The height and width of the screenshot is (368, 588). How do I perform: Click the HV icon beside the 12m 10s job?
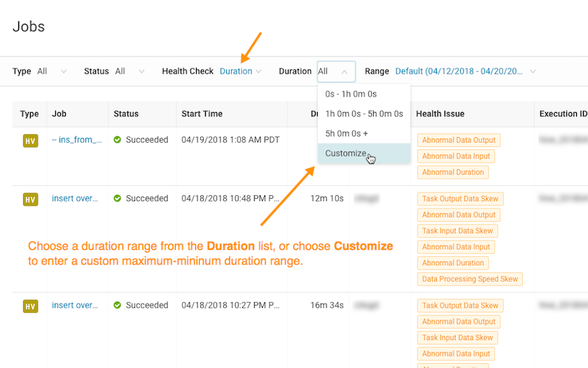point(30,199)
